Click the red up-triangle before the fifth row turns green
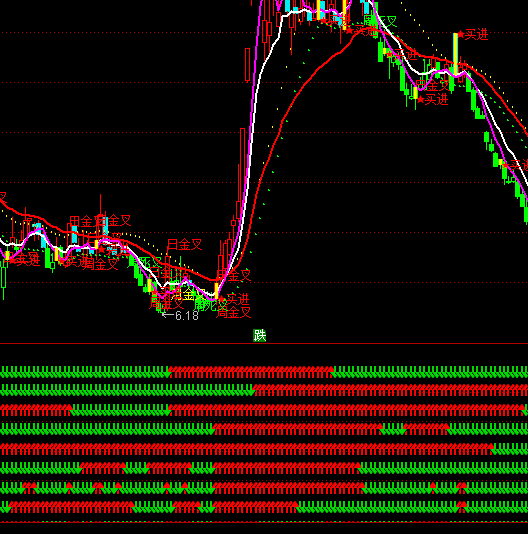Viewport: 528px width, 534px height. point(491,446)
